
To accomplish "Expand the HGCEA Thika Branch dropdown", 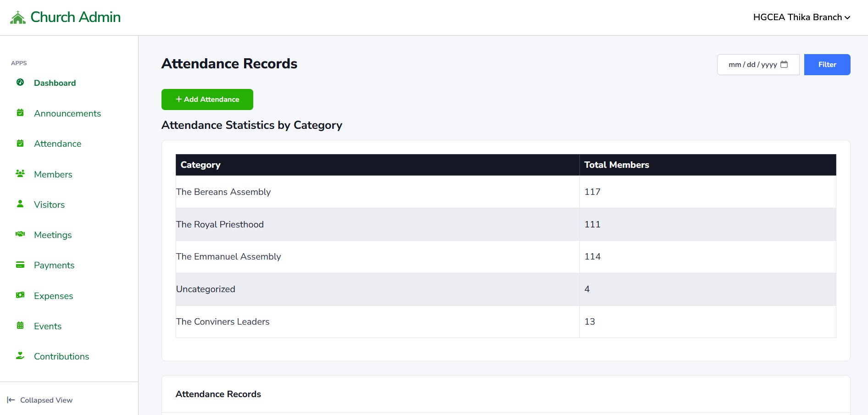I will click(801, 17).
